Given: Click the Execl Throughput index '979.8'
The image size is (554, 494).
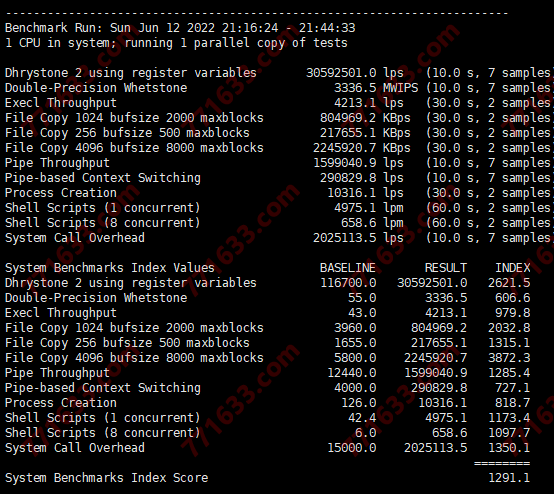Looking at the screenshot, I should coord(513,313).
